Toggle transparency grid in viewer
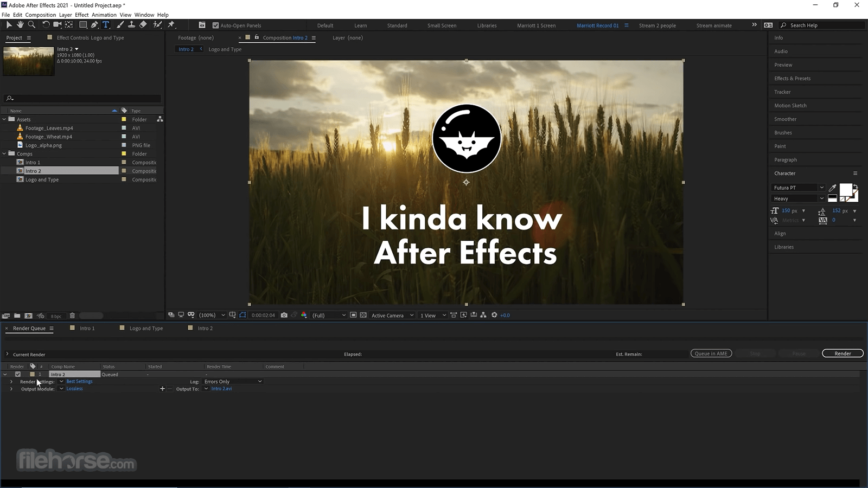Viewport: 868px width, 488px height. pos(363,315)
